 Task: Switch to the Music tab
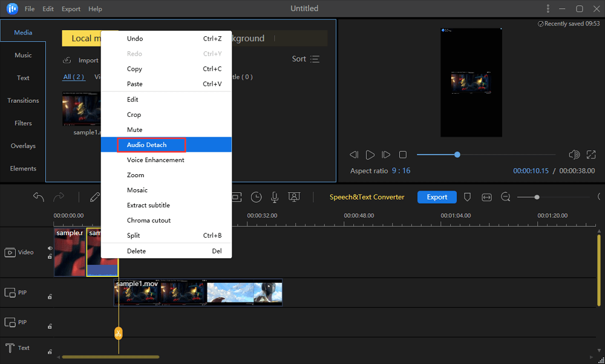click(x=23, y=55)
